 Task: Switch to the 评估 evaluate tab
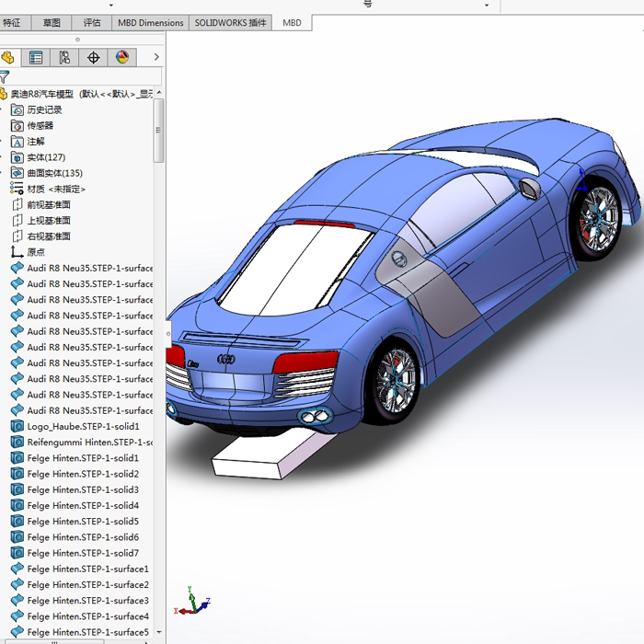click(92, 23)
